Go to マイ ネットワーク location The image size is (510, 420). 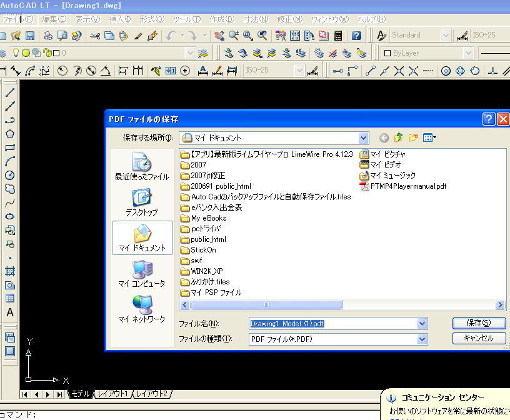(142, 309)
